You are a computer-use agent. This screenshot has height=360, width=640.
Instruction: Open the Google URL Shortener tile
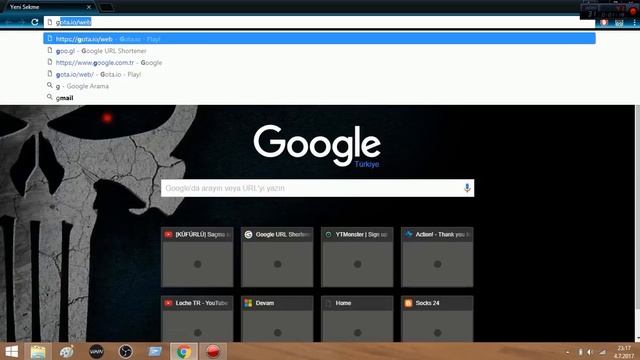click(277, 257)
